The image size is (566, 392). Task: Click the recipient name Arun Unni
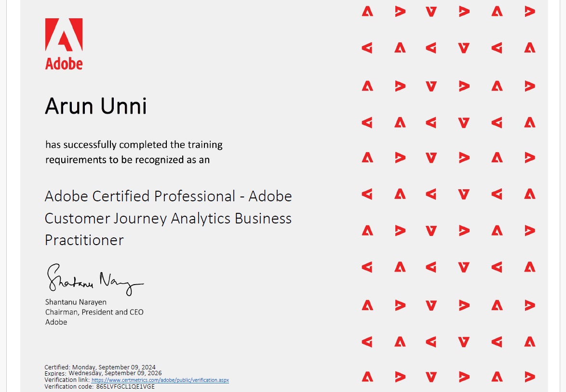95,106
